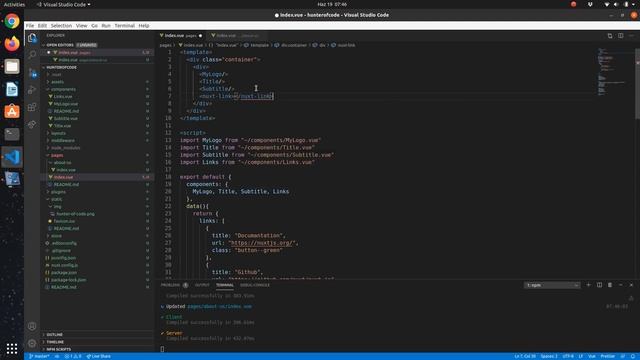Collapse the components folder
The width and height of the screenshot is (640, 360).
(63, 89)
